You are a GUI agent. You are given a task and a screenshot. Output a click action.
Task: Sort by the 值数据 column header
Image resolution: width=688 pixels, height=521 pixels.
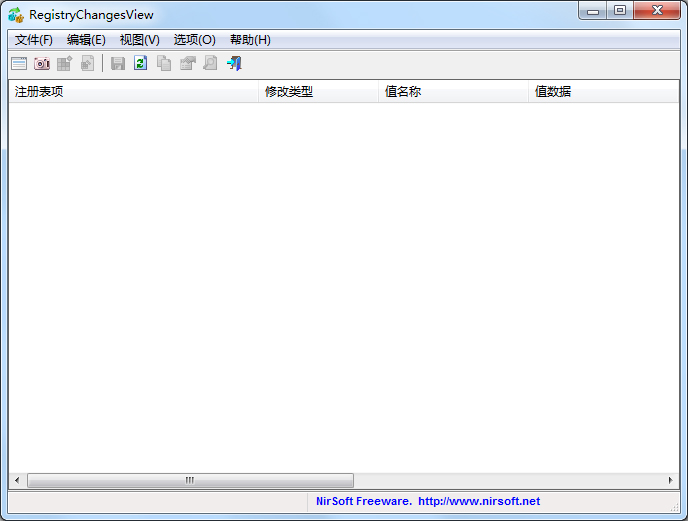point(604,91)
